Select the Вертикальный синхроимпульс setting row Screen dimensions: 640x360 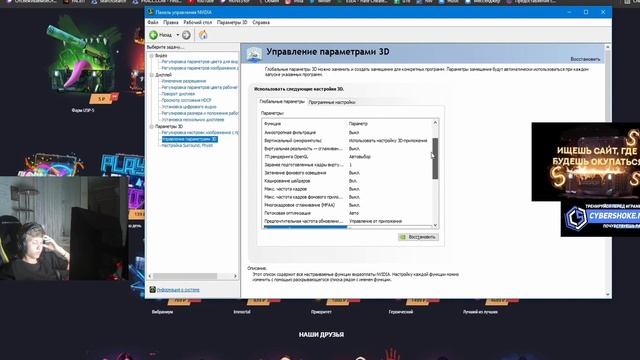[x=347, y=140]
